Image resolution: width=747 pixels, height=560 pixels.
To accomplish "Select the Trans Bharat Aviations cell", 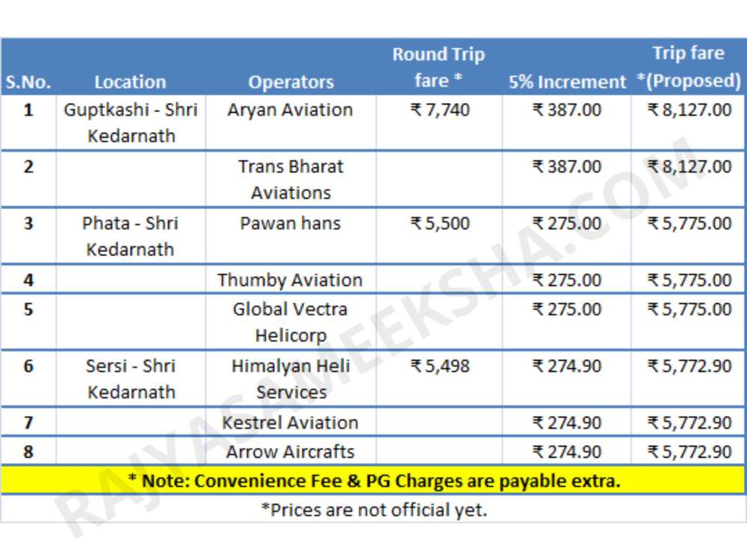I will coord(291,179).
